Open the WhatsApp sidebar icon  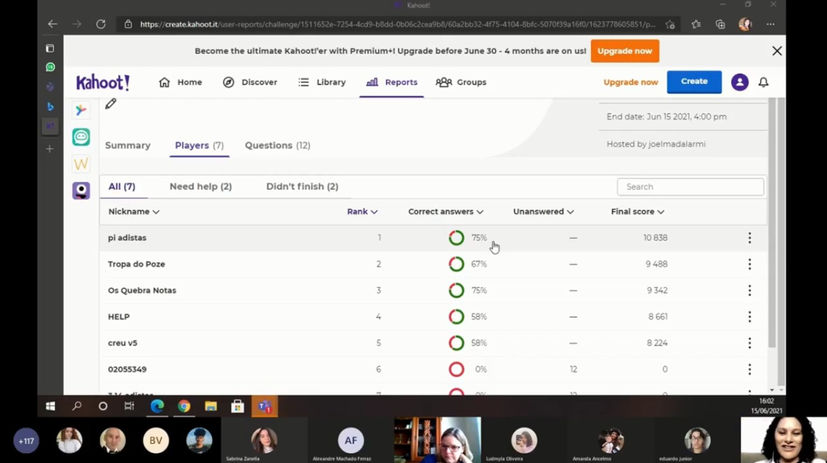[x=50, y=67]
